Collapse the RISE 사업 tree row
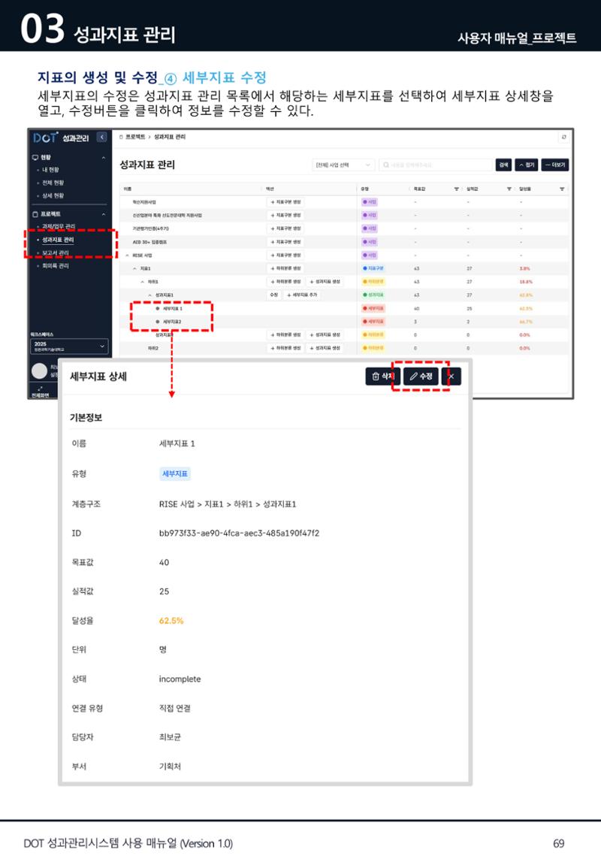601x868 pixels. click(127, 256)
